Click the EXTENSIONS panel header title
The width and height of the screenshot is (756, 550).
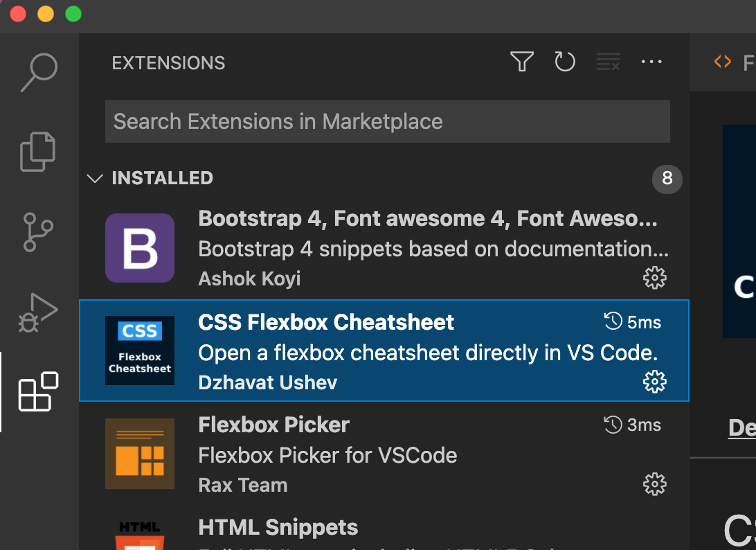168,63
